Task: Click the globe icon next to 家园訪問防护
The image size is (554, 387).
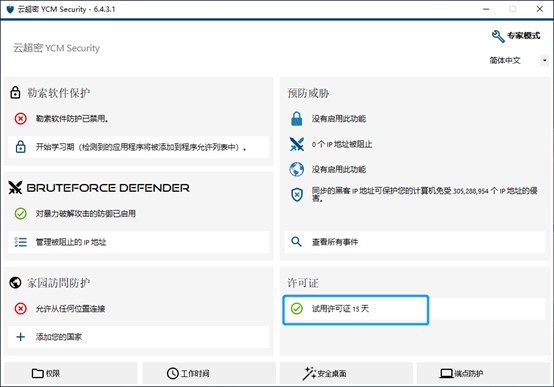Action: click(15, 282)
